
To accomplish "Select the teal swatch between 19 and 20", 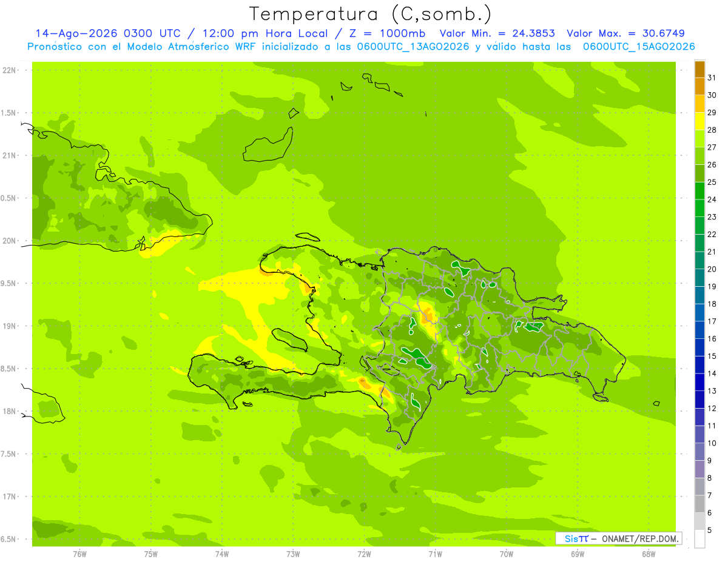I will (699, 278).
